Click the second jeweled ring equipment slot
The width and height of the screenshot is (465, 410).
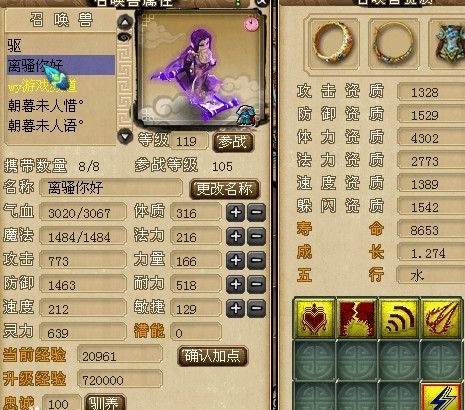click(x=394, y=43)
